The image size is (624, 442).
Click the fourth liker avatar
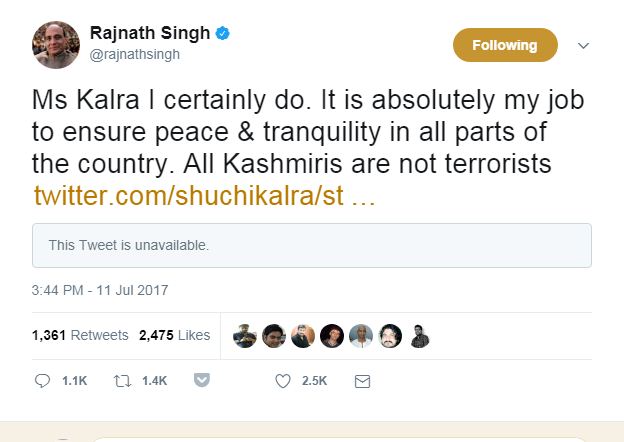click(332, 336)
